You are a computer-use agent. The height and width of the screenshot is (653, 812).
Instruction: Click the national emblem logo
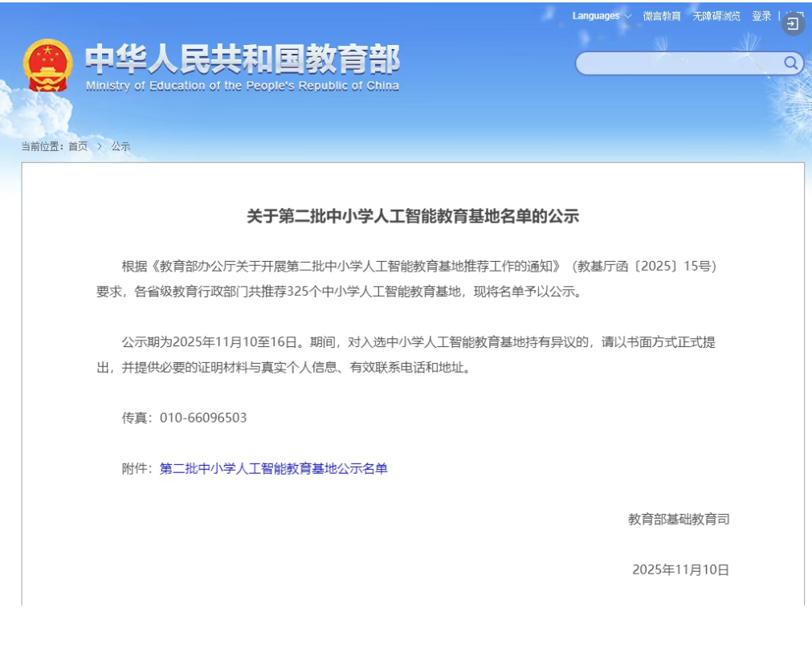point(47,66)
